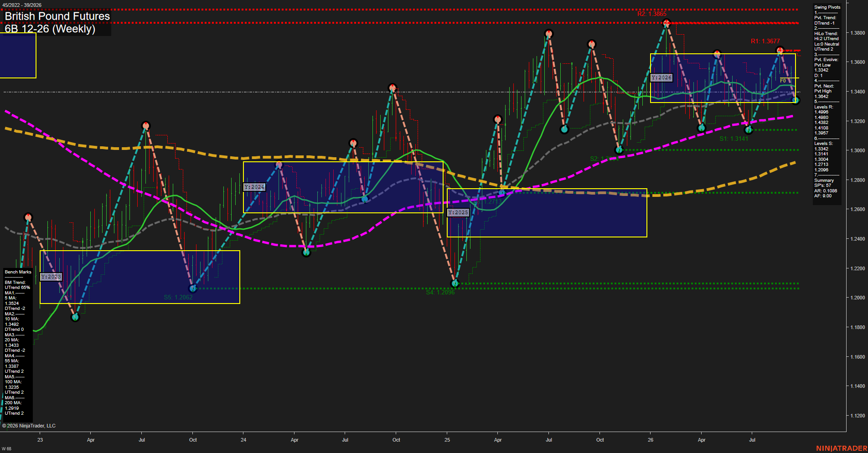The width and height of the screenshot is (868, 453).
Task: Click the SP's: 57 summary entry
Action: 822,185
